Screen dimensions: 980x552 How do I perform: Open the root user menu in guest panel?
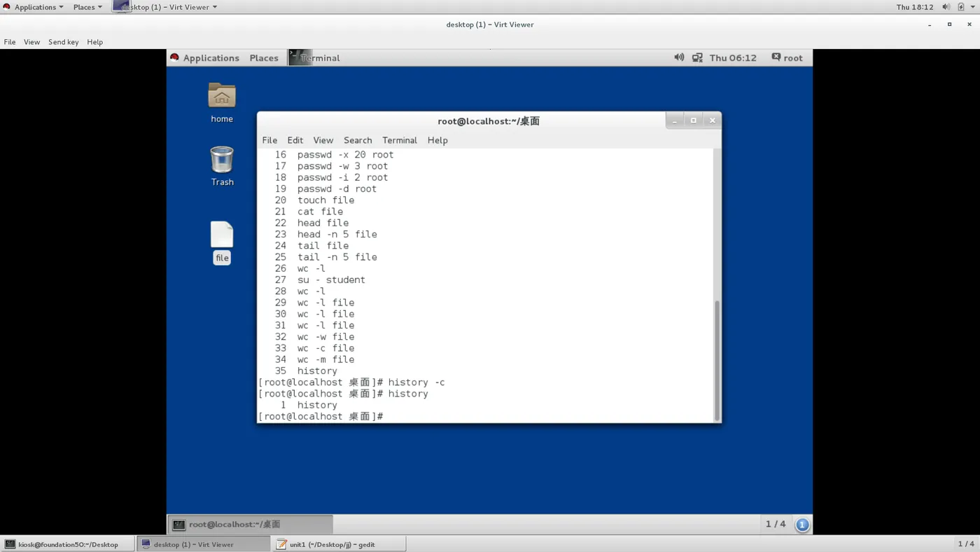(x=787, y=57)
